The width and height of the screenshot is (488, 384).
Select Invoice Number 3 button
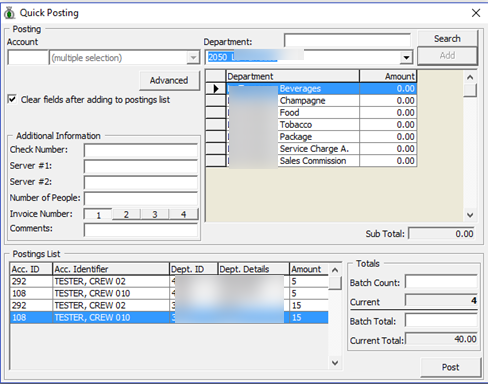[x=155, y=214]
